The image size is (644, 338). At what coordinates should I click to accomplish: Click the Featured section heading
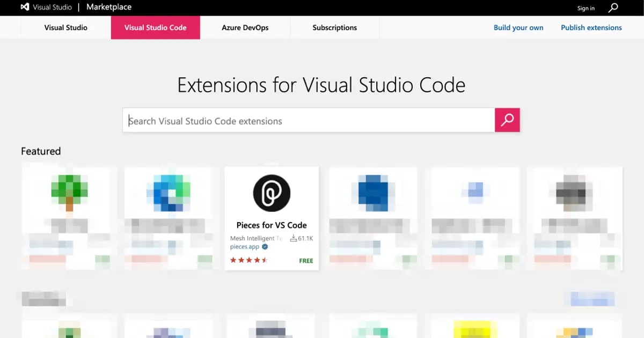[41, 151]
